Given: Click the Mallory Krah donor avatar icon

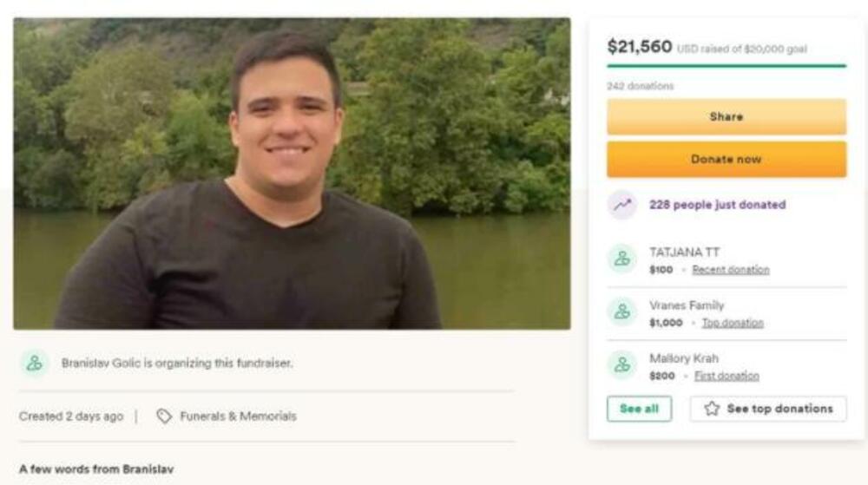Looking at the screenshot, I should pos(621,365).
